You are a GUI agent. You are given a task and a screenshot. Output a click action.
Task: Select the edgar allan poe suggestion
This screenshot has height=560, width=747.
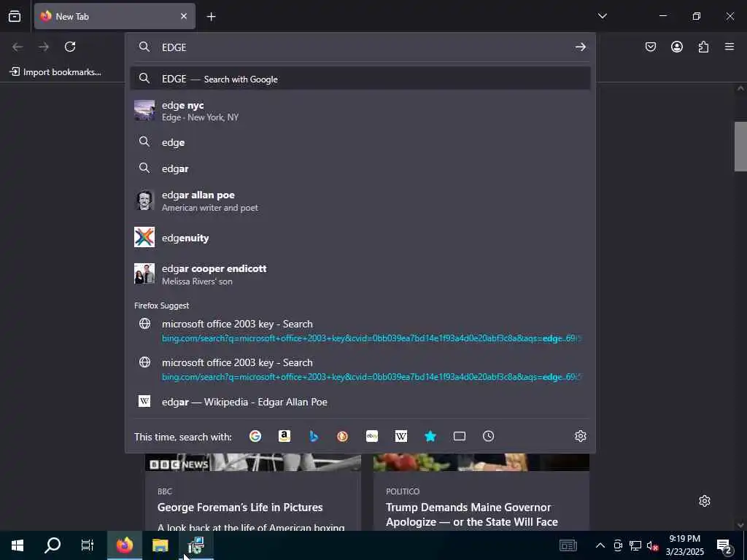pos(360,201)
